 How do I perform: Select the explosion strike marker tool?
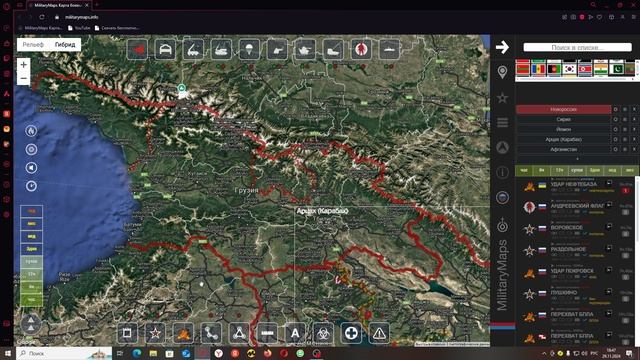pos(183,333)
